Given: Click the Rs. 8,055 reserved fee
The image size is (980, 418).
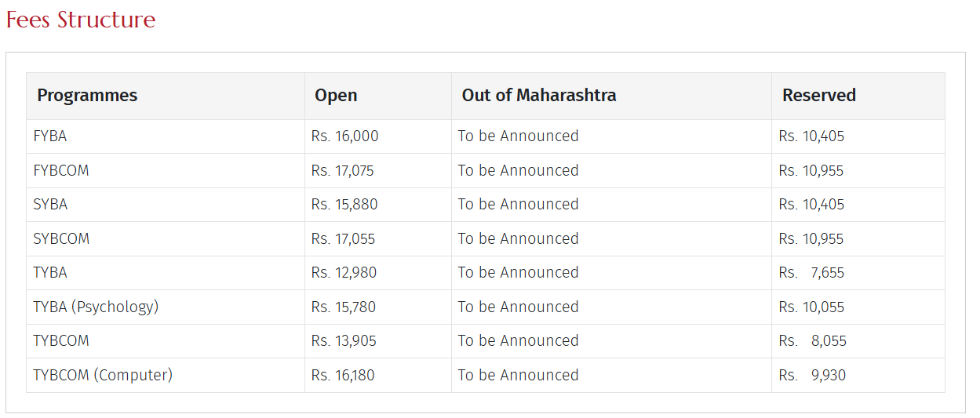Looking at the screenshot, I should point(813,341).
